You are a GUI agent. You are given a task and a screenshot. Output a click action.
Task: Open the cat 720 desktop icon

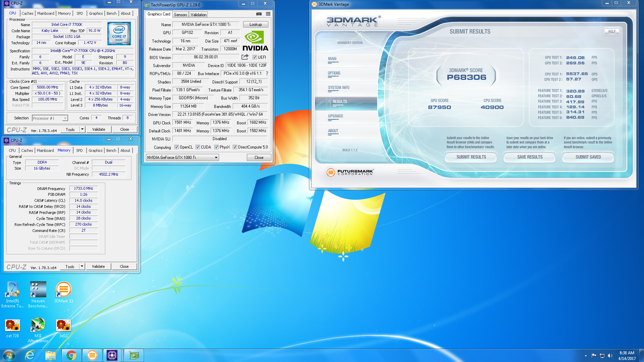pos(13,328)
